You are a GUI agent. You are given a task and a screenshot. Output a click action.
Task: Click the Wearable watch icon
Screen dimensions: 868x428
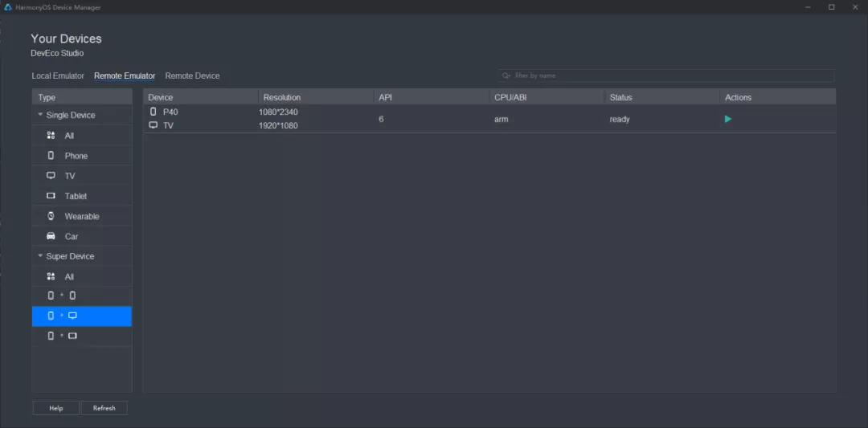pyautogui.click(x=51, y=216)
